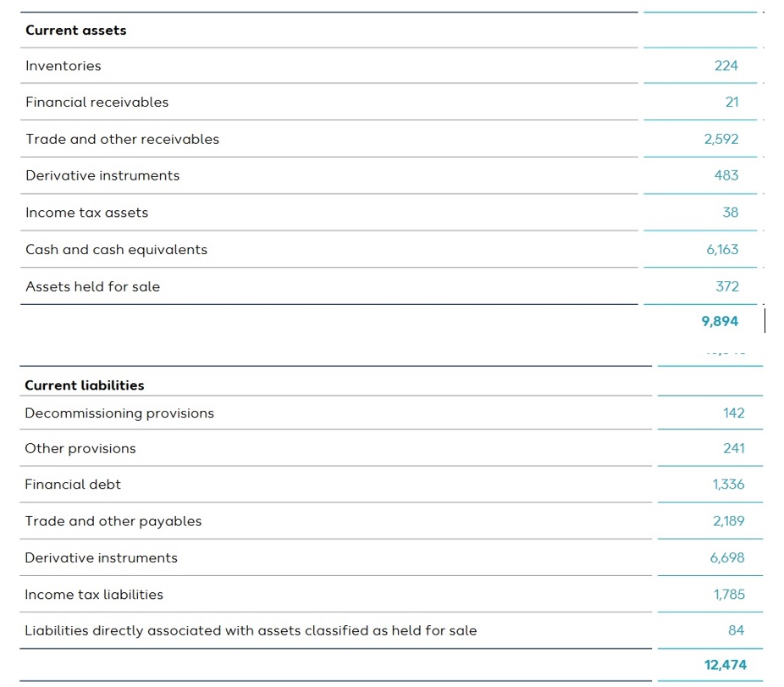Click the Current liabilities heading

pos(84,385)
